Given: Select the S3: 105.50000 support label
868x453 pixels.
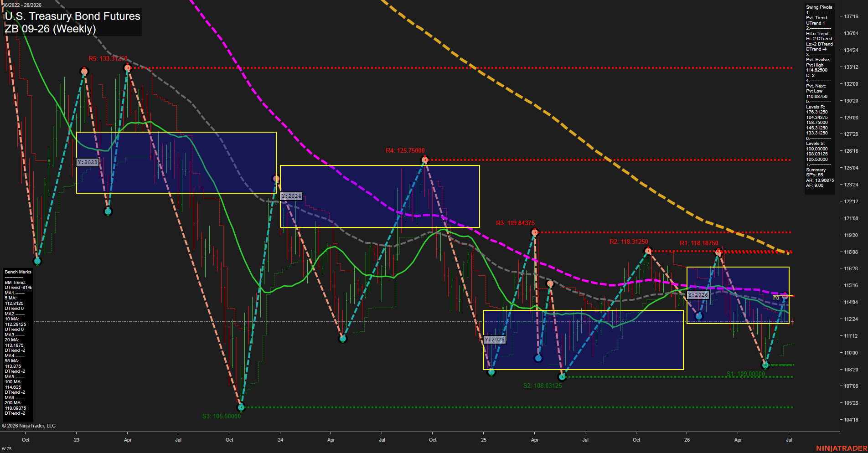Looking at the screenshot, I should (x=222, y=417).
